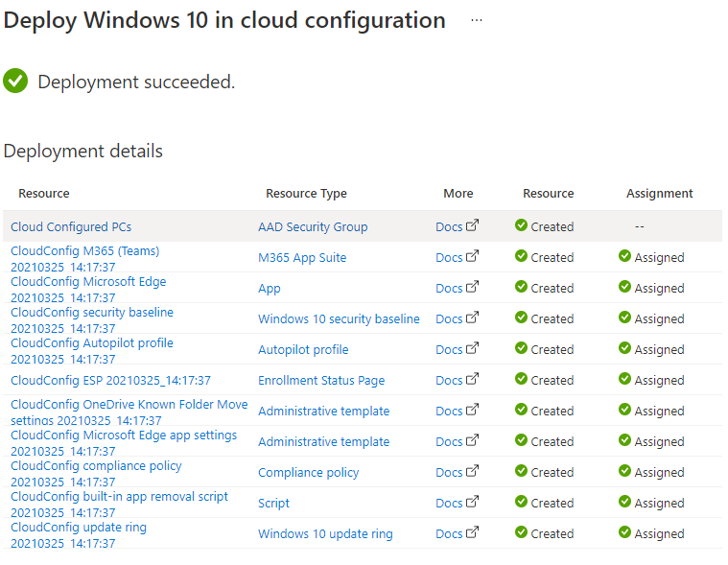Click the Deploy Windows 10 in cloud configuration title

pos(224,21)
